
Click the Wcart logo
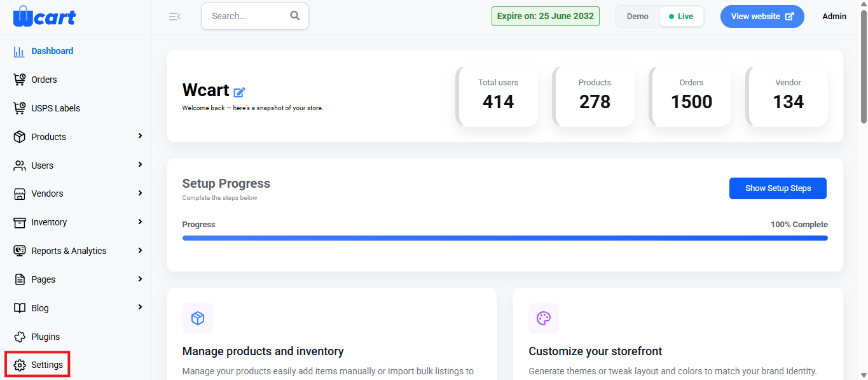coord(44,16)
